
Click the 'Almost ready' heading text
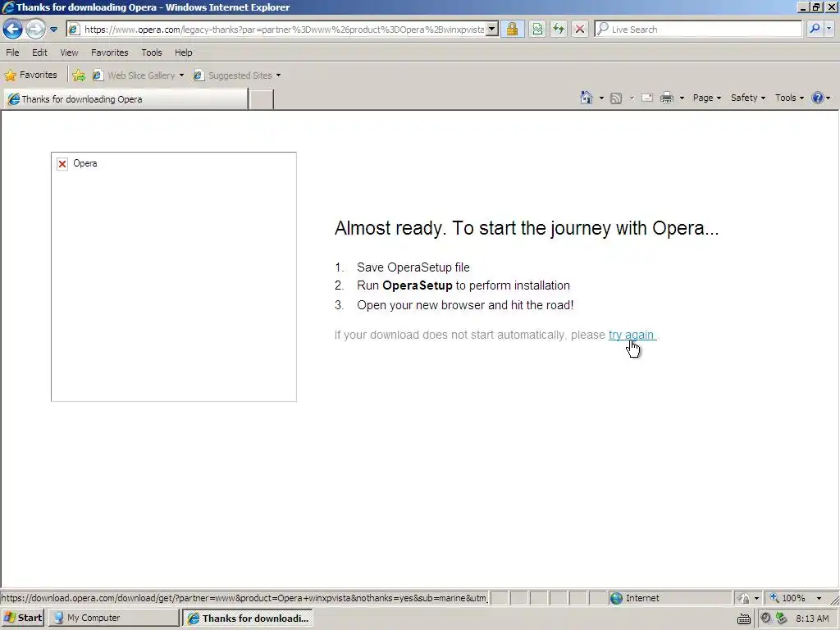pos(527,228)
